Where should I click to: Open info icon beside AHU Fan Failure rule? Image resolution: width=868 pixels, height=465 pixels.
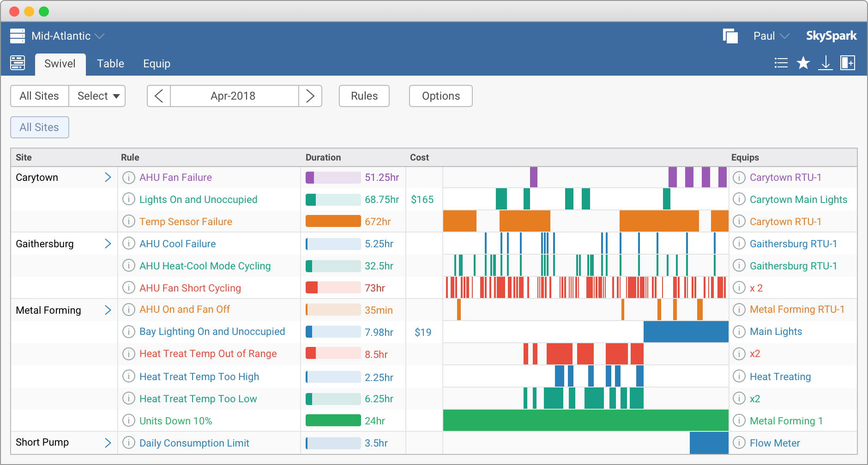[128, 177]
